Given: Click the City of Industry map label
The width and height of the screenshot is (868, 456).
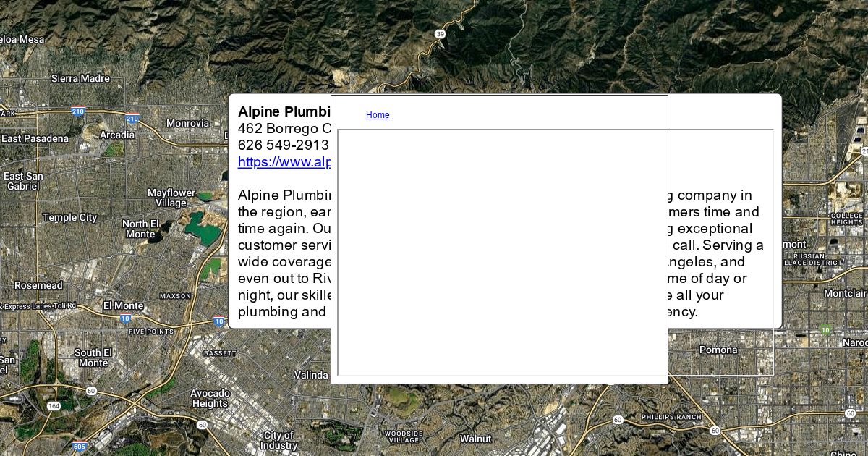Looking at the screenshot, I should point(278,440).
